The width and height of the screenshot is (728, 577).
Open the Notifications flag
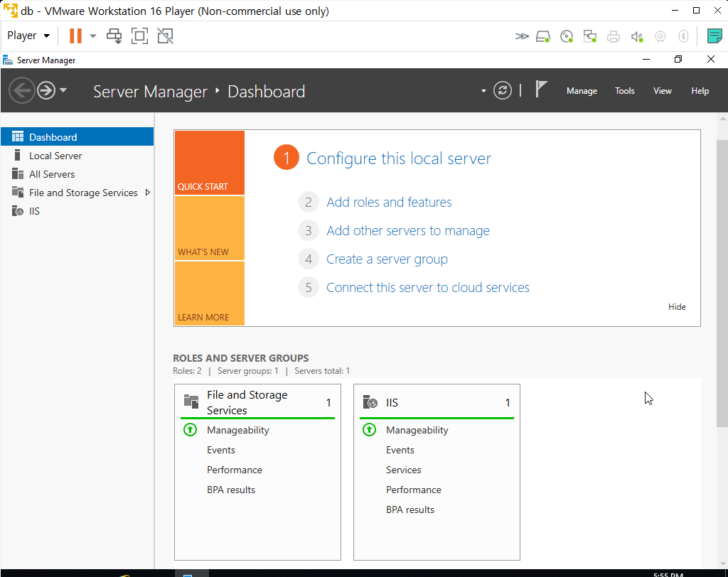point(540,89)
